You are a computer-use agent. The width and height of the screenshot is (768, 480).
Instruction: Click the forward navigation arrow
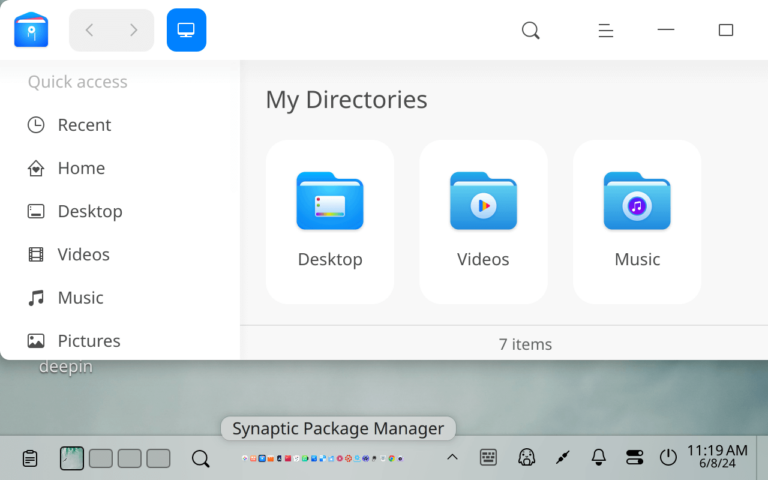point(133,30)
